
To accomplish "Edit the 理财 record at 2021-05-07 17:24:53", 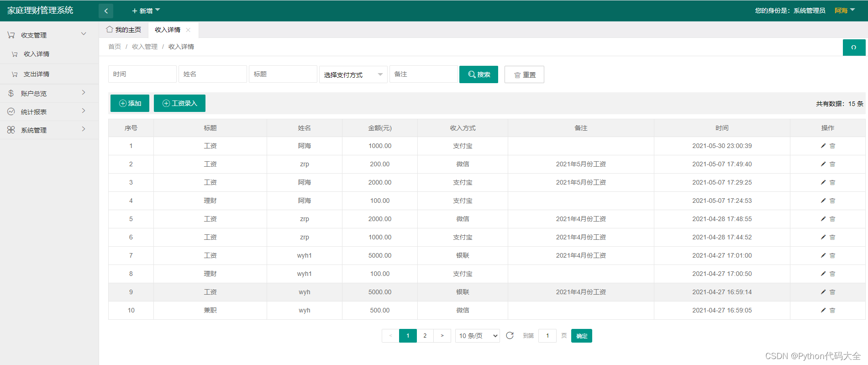I will coord(823,201).
